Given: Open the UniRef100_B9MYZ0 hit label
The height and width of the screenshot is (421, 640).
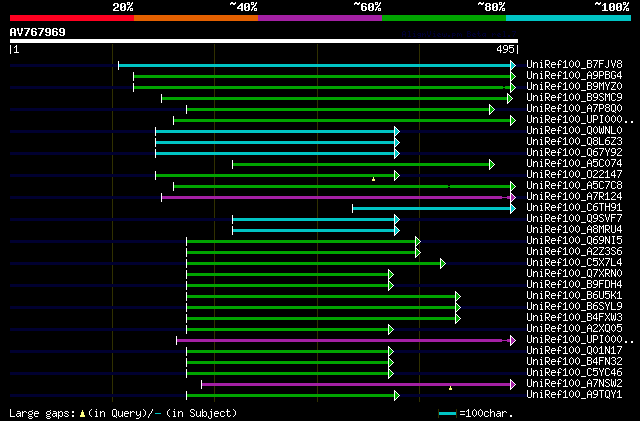Looking at the screenshot, I should pos(574,87).
